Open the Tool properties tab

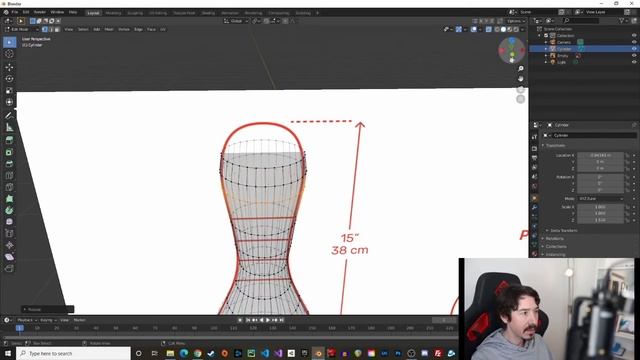535,137
